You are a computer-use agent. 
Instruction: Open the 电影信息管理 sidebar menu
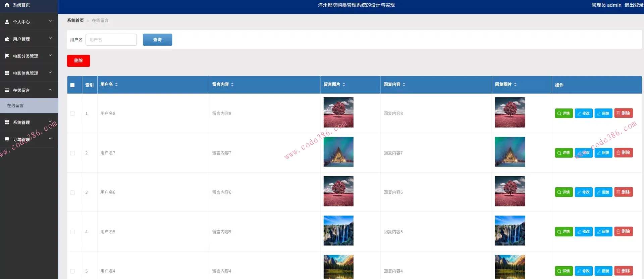coord(29,73)
